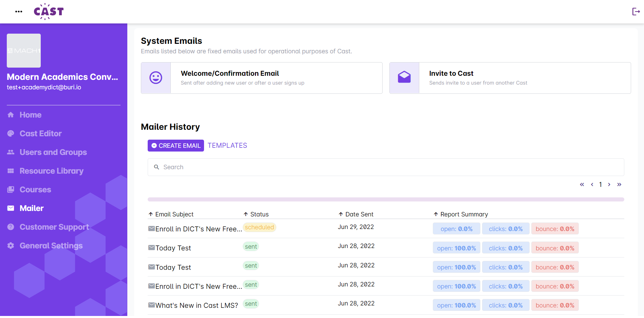Open the Templates link
The image size is (644, 318).
tap(227, 145)
